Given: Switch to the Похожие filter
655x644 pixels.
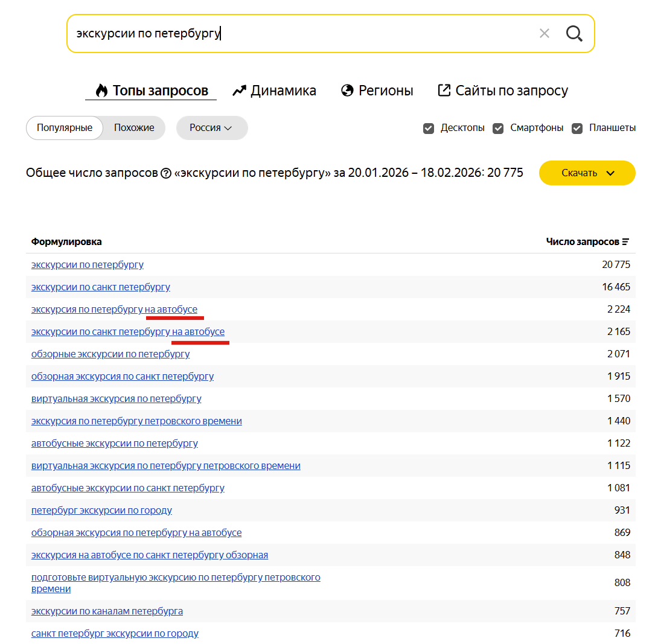Looking at the screenshot, I should point(133,128).
